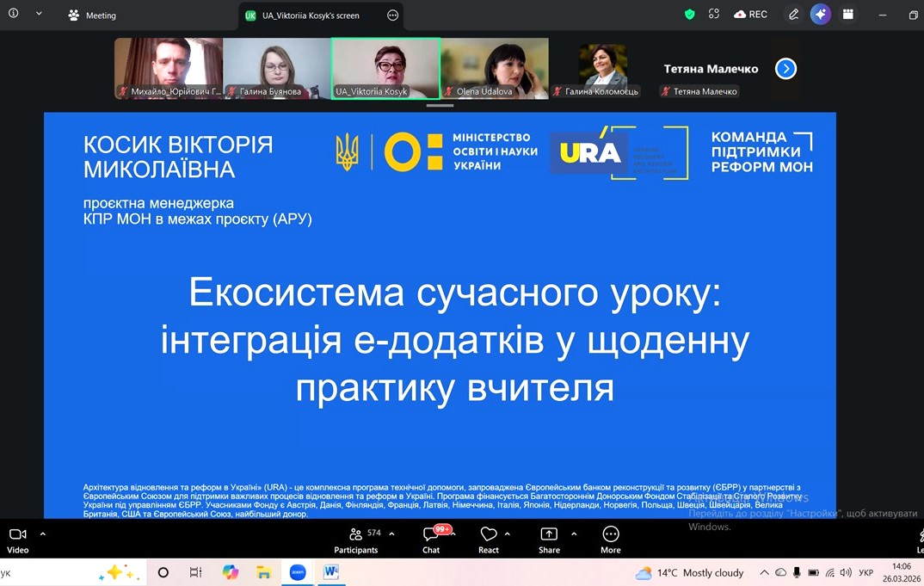Screen dimensions: 924x586
Task: Open the AI Companion sparkle icon
Action: (820, 15)
